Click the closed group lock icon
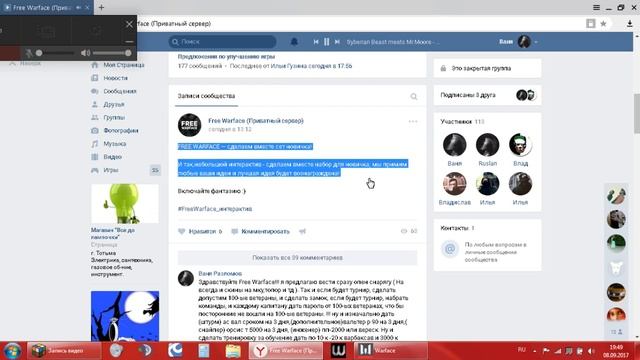 click(443, 69)
